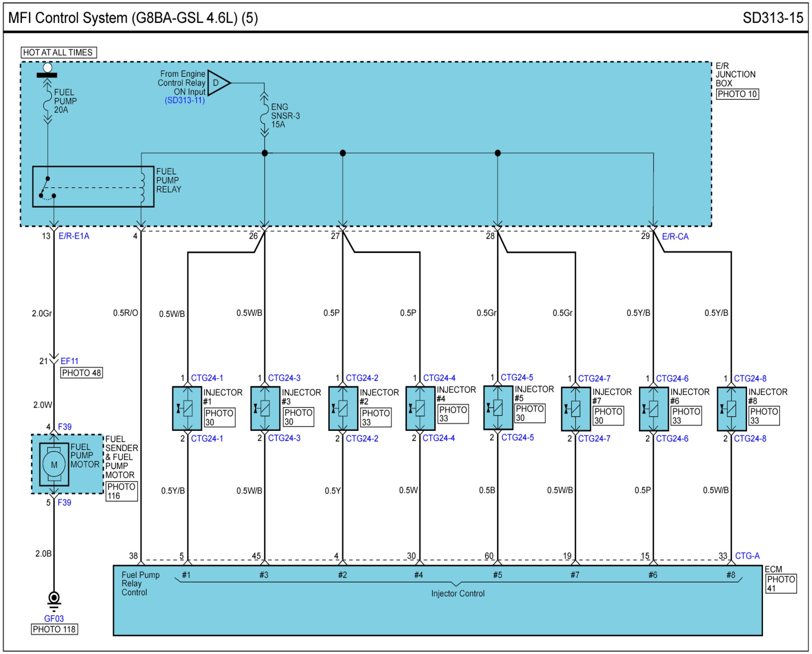
Task: Click the PHOTO 10 junction box button
Action: 737,94
